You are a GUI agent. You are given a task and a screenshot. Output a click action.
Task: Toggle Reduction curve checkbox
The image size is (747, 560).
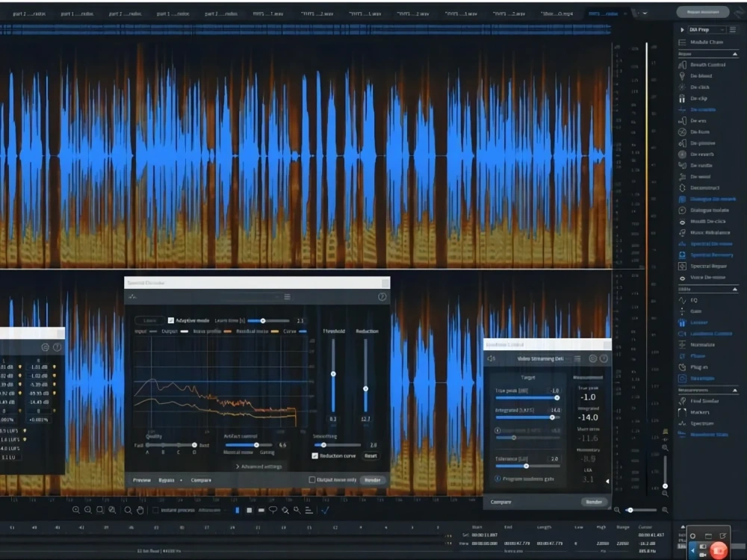(x=315, y=455)
